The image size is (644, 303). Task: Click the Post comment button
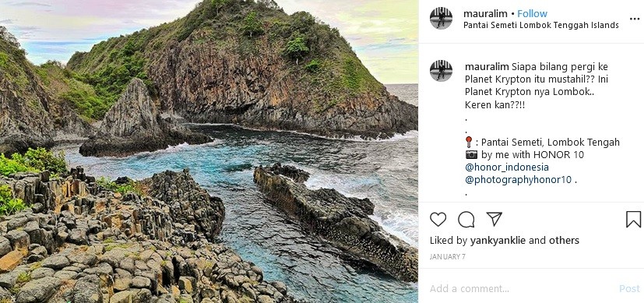click(629, 289)
